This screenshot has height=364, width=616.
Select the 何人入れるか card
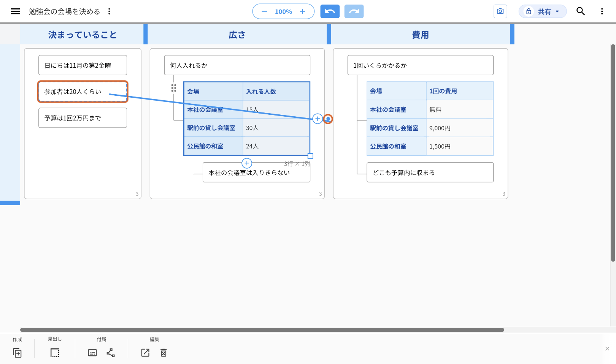coord(237,65)
